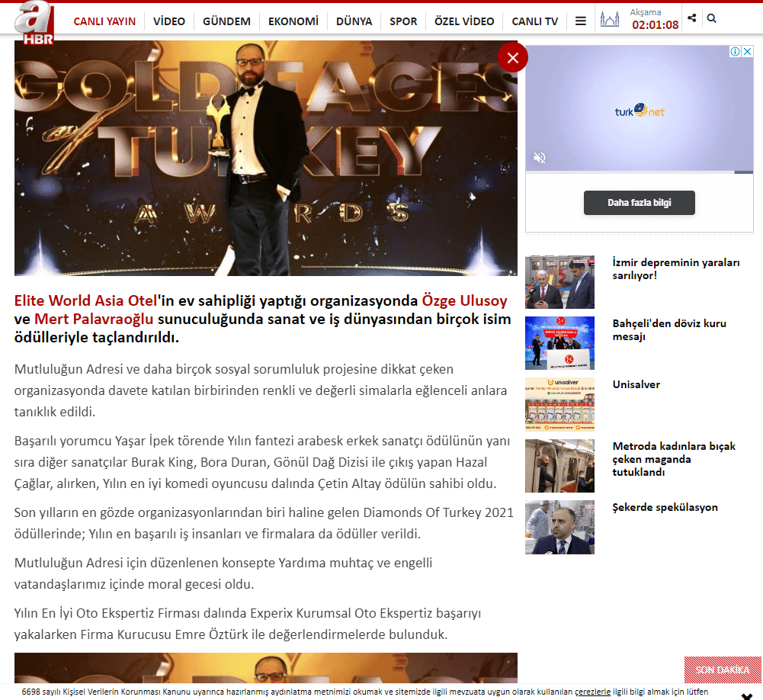Screen dimensions: 763x700
Task: Click the Unisalver product thumbnail
Action: [x=559, y=404]
